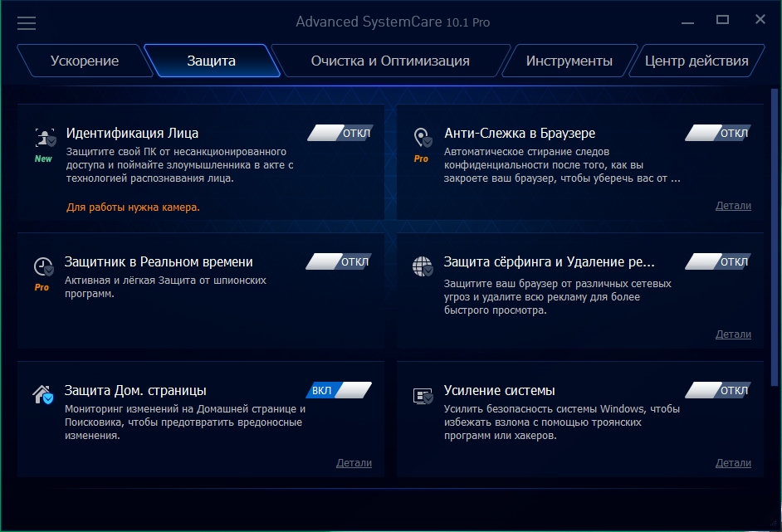Enable Защита сёрфинга toggle

pos(718,261)
